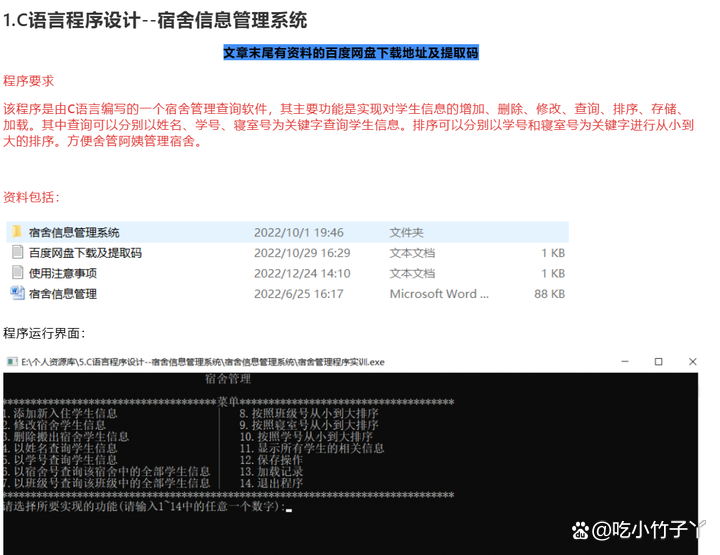This screenshot has width=720, height=555.
Task: Click the date 2022/10/29 16:29
Action: (302, 253)
